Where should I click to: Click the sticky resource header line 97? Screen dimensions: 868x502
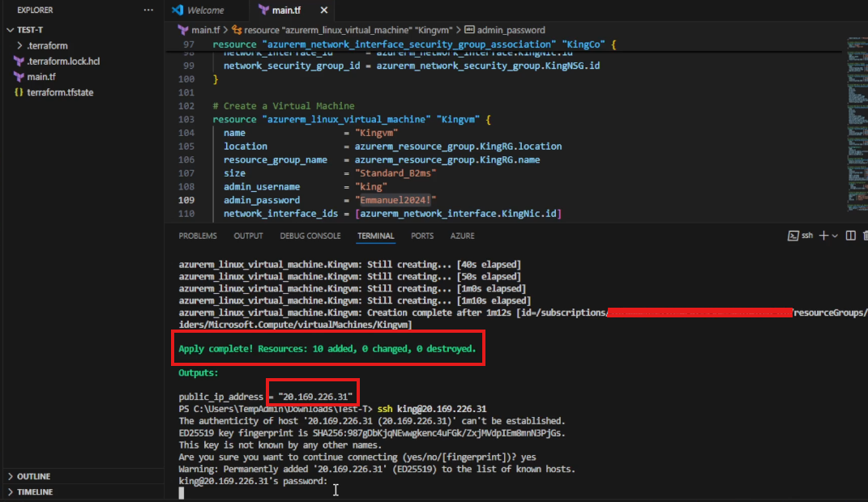click(x=414, y=45)
